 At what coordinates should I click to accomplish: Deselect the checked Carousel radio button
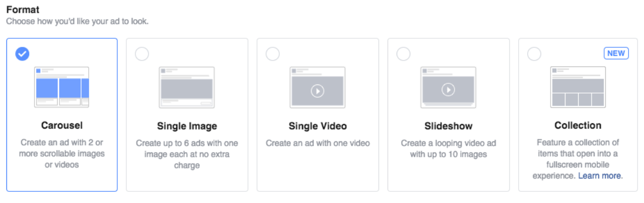coord(22,54)
